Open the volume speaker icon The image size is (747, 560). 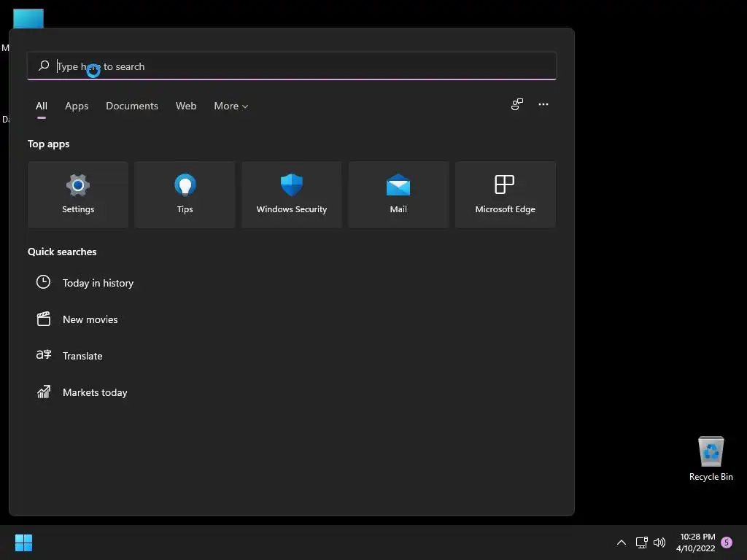(x=659, y=542)
